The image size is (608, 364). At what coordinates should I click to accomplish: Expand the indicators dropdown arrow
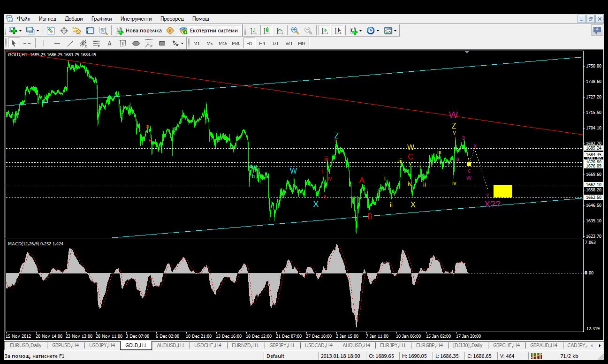[x=360, y=30]
